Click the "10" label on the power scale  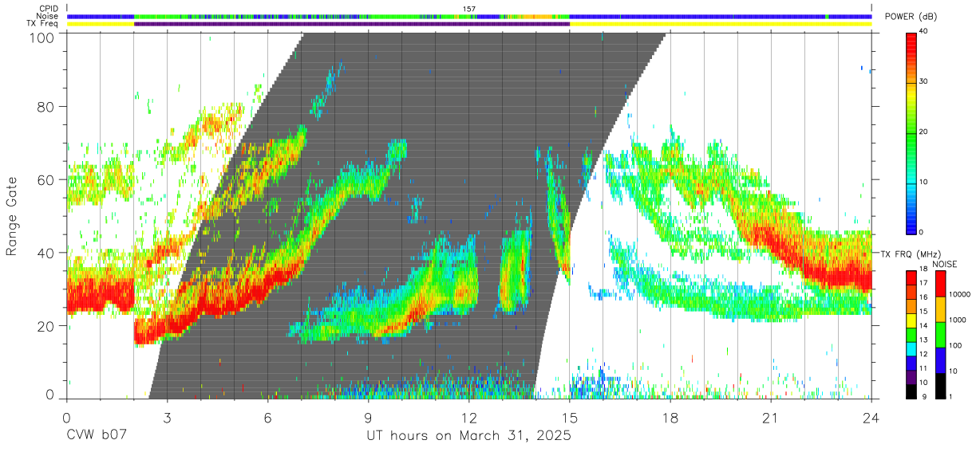coord(924,182)
